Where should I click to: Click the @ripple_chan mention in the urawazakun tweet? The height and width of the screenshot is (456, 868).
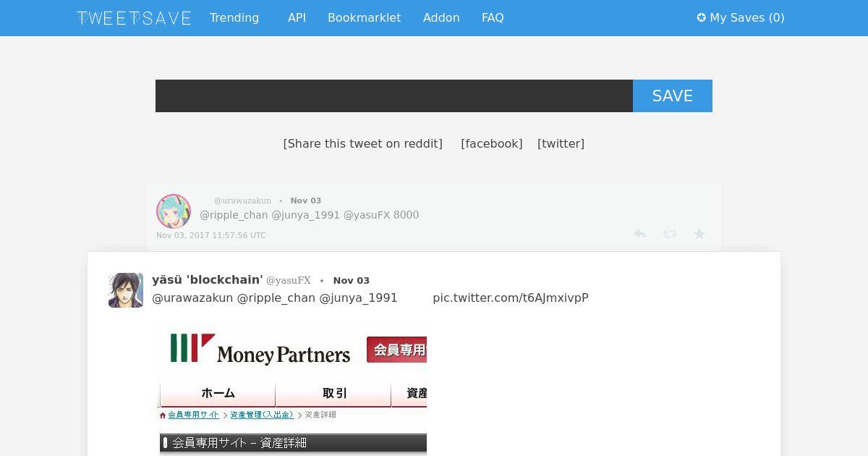coord(234,215)
